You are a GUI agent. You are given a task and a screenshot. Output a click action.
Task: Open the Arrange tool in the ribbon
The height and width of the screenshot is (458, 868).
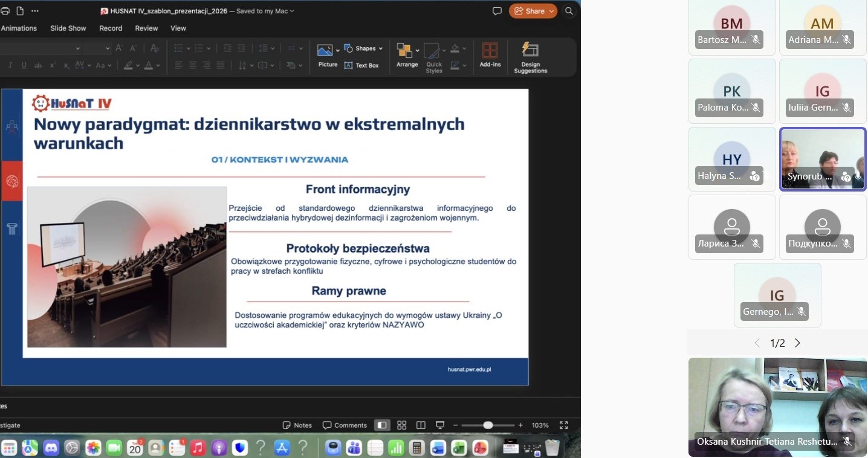tap(407, 56)
